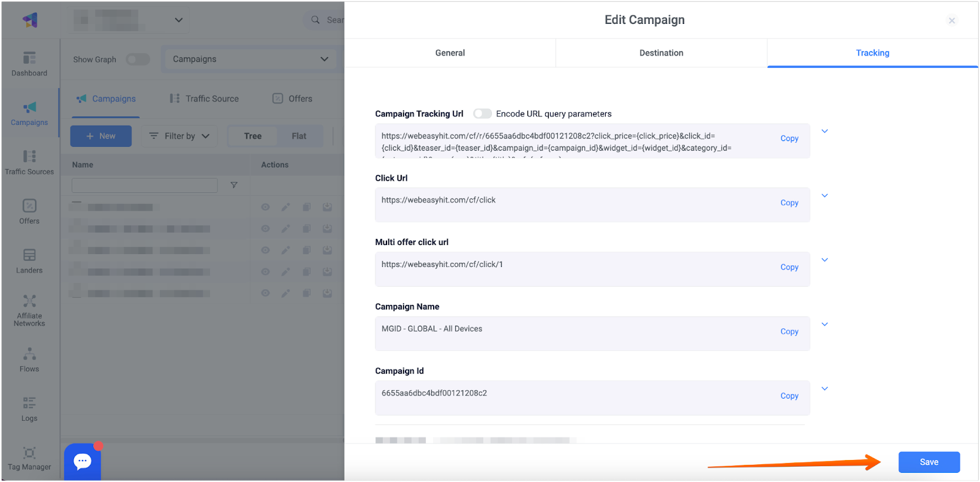Expand the Click Url section chevron

824,195
